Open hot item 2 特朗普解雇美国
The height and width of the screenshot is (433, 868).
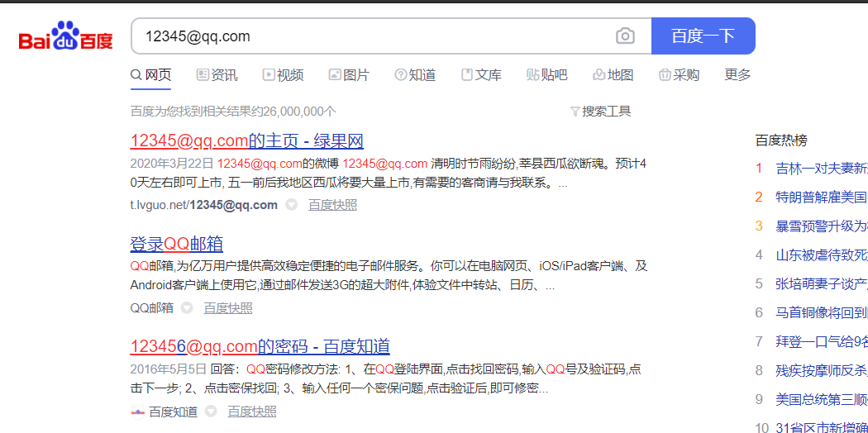(x=821, y=197)
